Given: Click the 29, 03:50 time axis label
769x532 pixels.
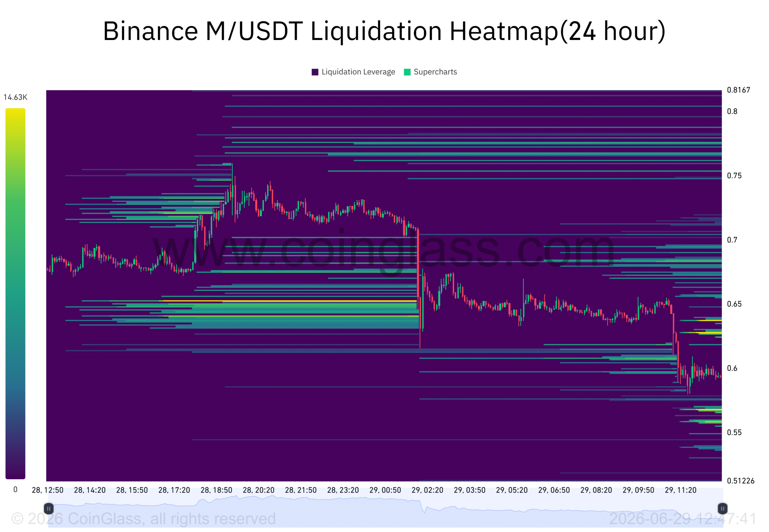Looking at the screenshot, I should click(x=470, y=490).
